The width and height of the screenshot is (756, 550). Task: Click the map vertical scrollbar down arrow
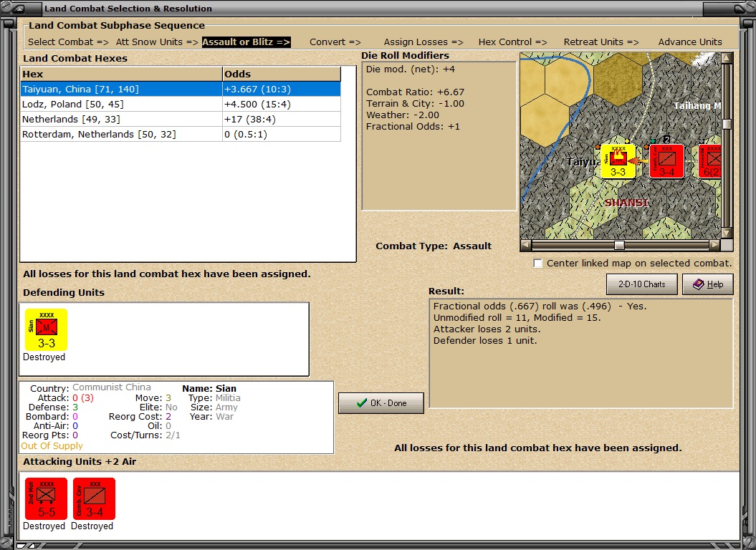click(x=727, y=233)
